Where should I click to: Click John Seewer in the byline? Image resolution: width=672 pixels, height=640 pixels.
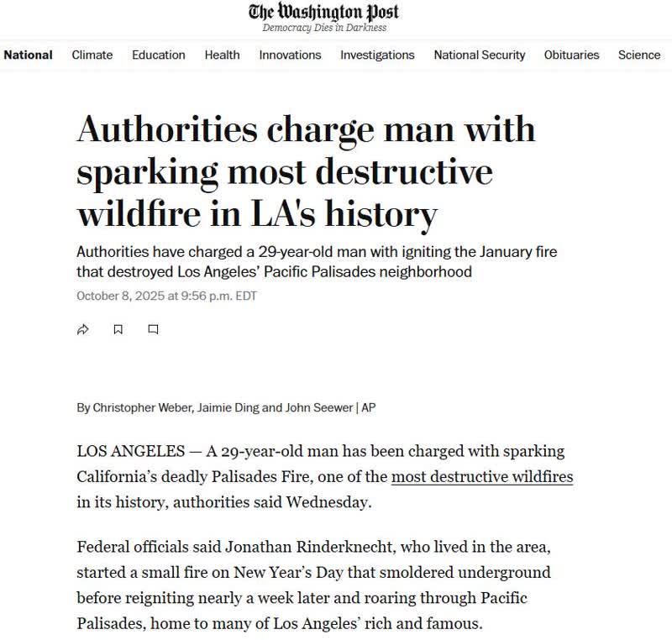tap(316, 407)
